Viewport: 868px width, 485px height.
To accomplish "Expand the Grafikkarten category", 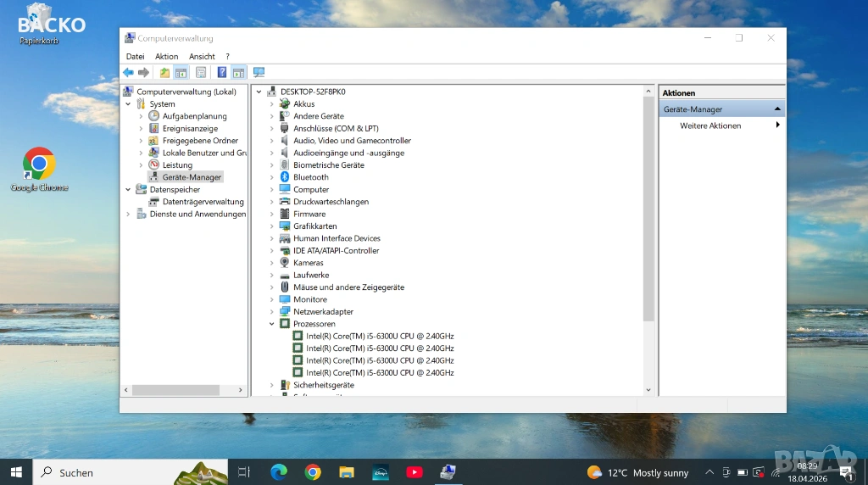I will 272,226.
